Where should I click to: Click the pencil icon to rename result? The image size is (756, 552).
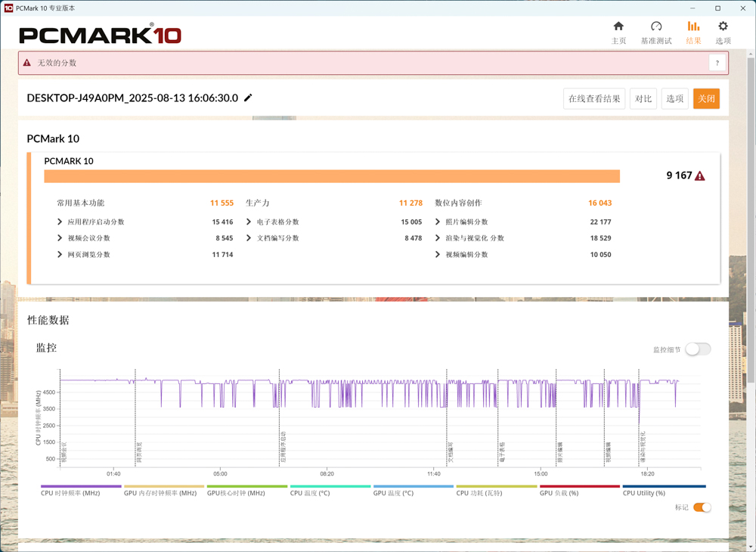(248, 98)
